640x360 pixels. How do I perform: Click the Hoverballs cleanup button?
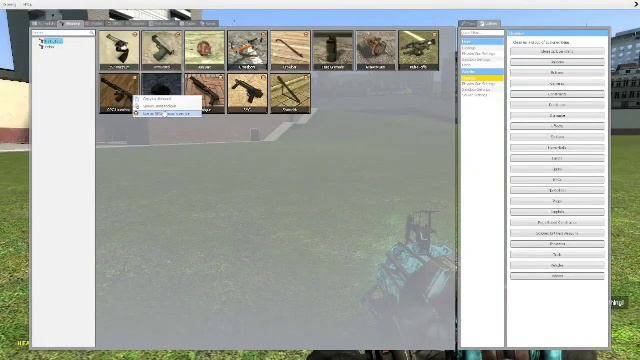click(557, 148)
